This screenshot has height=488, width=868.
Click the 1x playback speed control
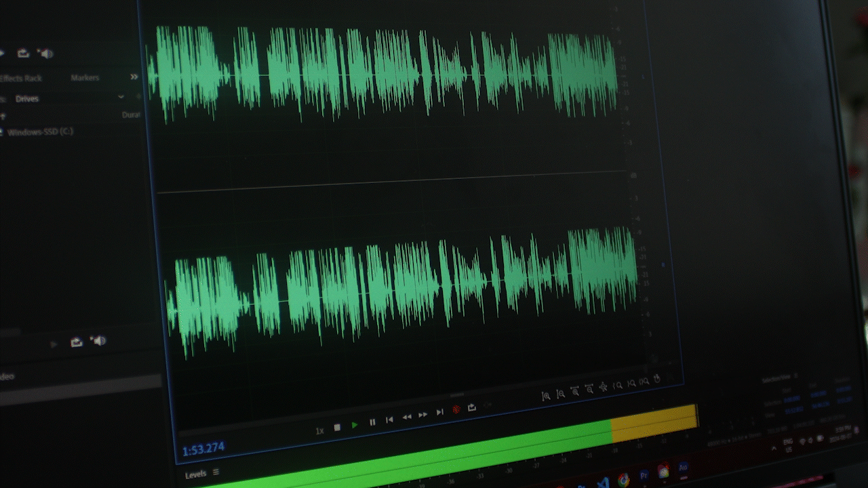[x=320, y=430]
